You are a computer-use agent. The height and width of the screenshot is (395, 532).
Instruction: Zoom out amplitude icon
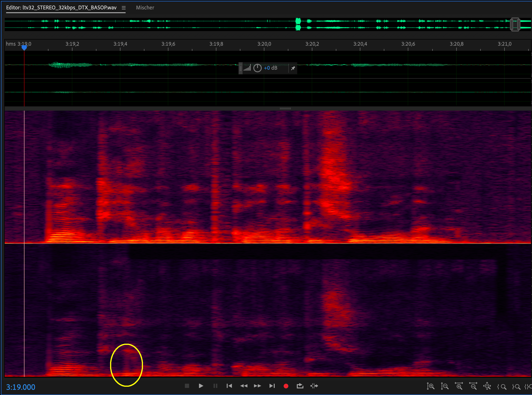coord(444,386)
